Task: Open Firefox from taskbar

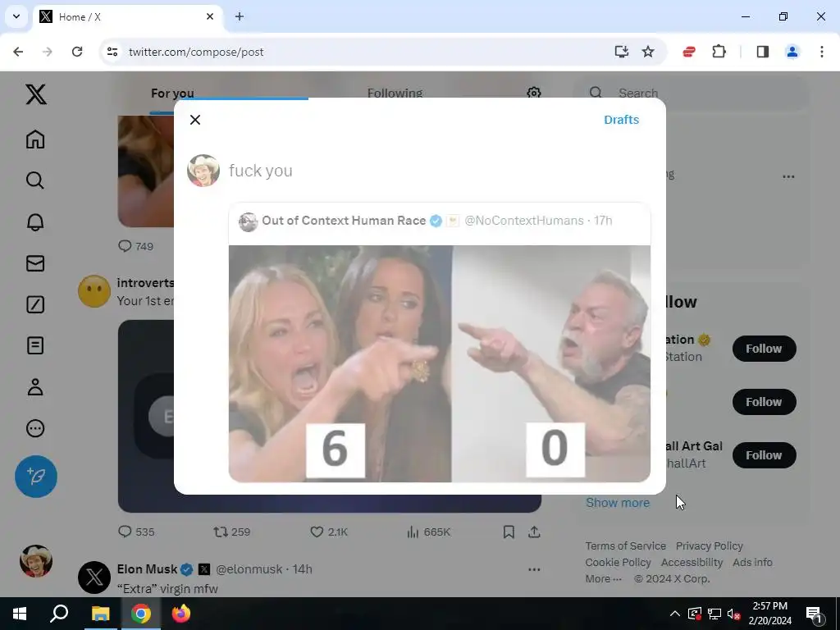Action: [181, 614]
